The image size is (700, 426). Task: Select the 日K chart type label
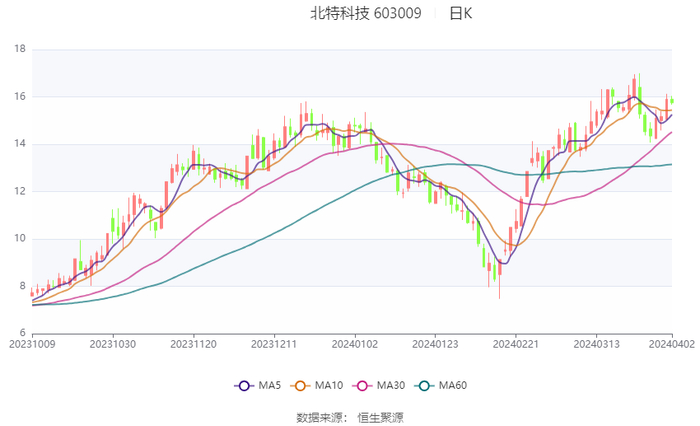[460, 14]
